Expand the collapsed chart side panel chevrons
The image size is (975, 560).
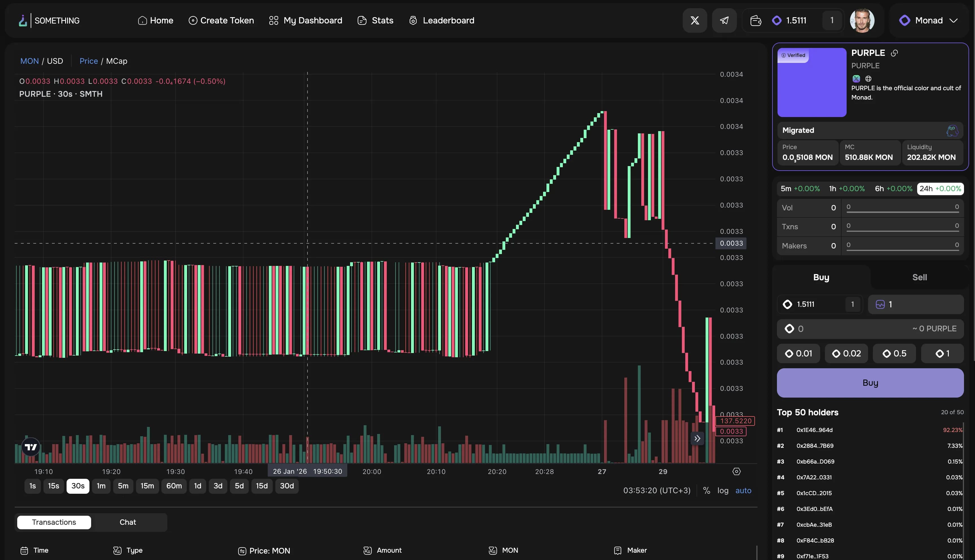[x=697, y=438]
